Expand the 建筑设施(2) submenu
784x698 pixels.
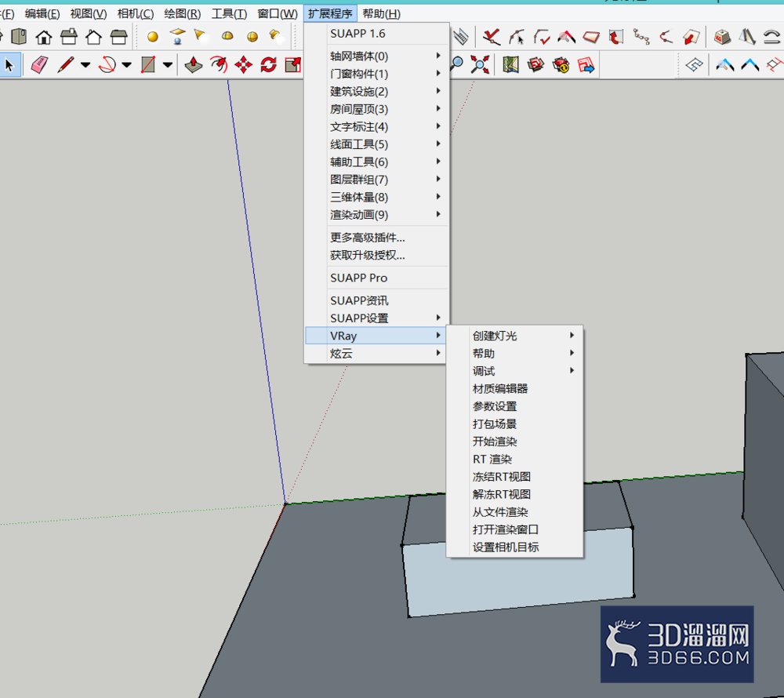[x=376, y=91]
